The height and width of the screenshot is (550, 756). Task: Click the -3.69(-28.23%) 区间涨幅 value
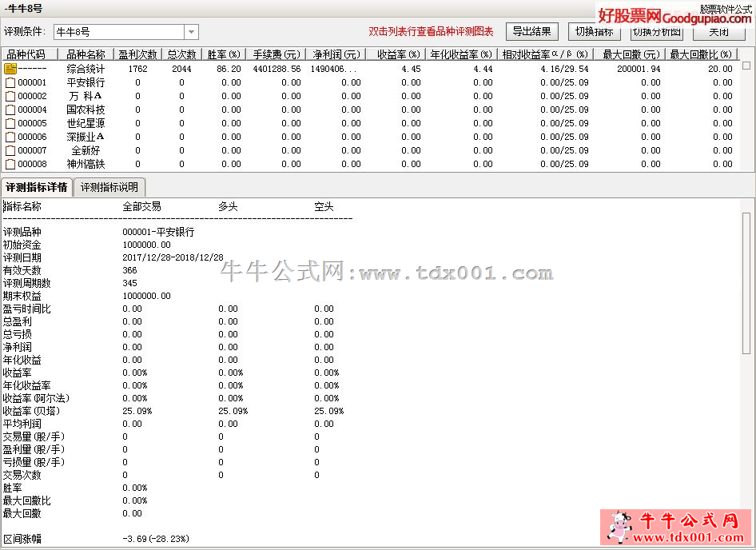156,539
